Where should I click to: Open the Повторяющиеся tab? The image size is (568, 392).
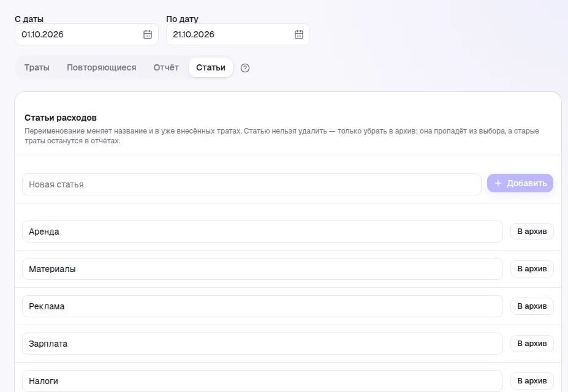click(102, 68)
